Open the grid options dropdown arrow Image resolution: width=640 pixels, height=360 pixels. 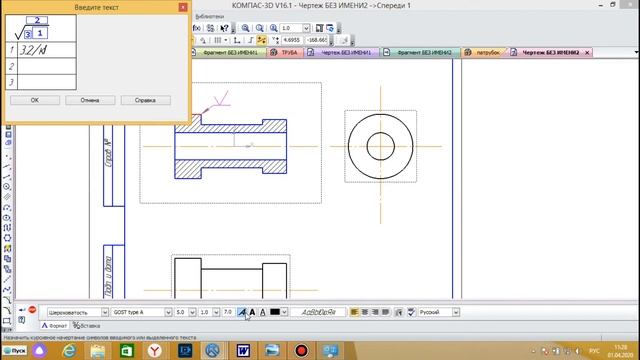coord(226,40)
